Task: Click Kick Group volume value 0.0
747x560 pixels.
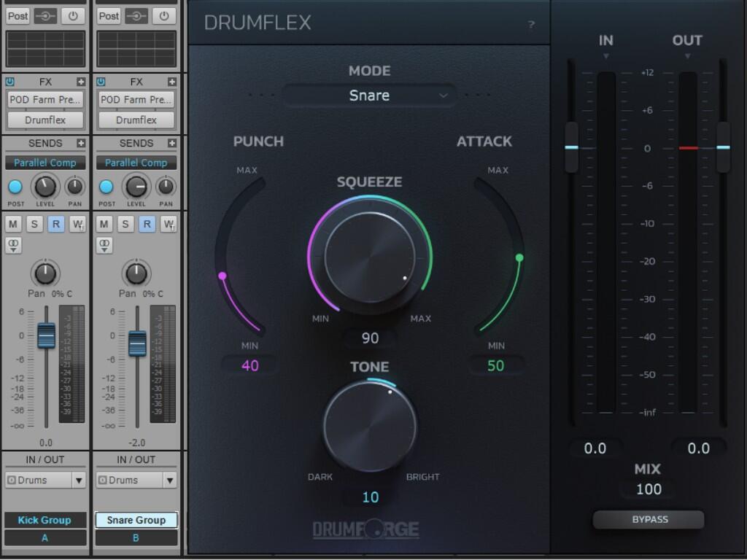Action: [x=46, y=443]
